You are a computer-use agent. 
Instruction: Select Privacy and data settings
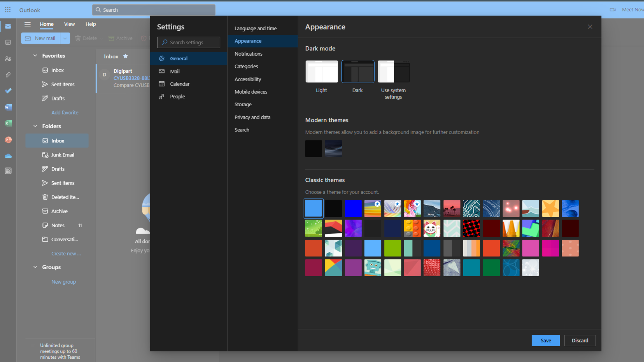[262, 117]
